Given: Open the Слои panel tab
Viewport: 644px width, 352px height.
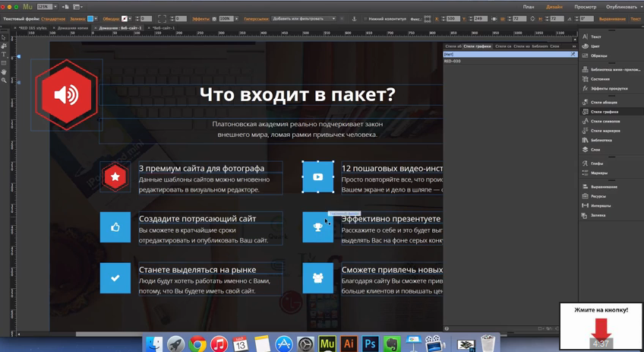Looking at the screenshot, I should [554, 46].
